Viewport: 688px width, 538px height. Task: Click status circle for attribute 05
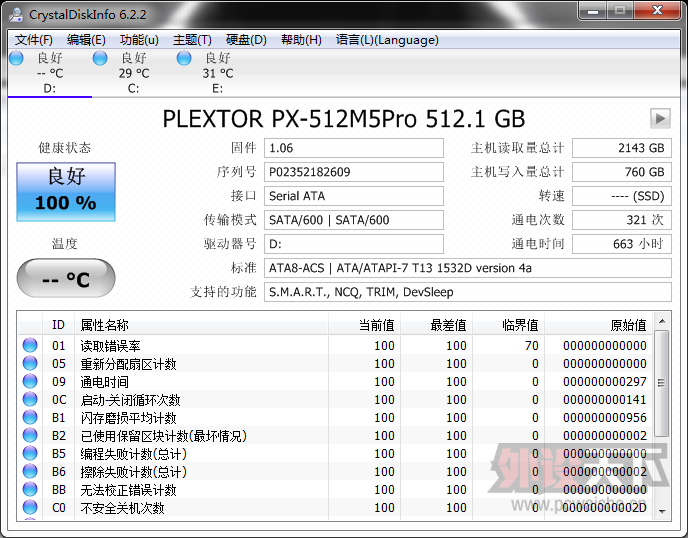30,363
